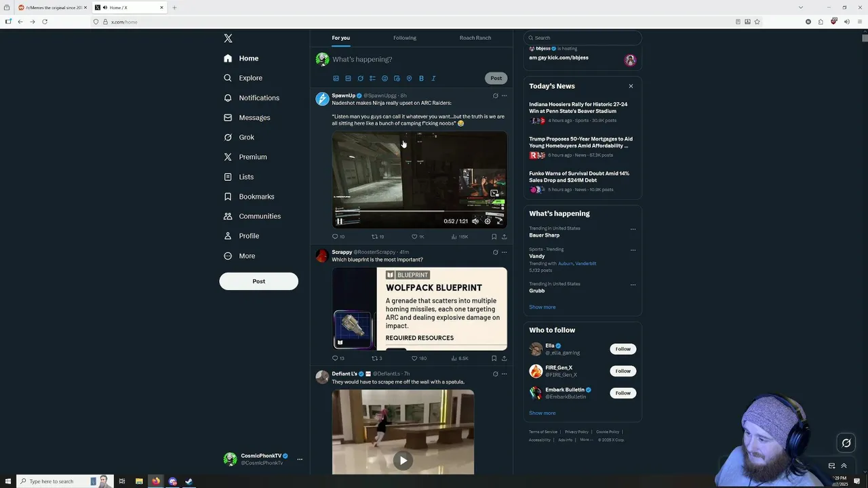Like the Scrappy post
This screenshot has height=488, width=868.
[x=418, y=358]
